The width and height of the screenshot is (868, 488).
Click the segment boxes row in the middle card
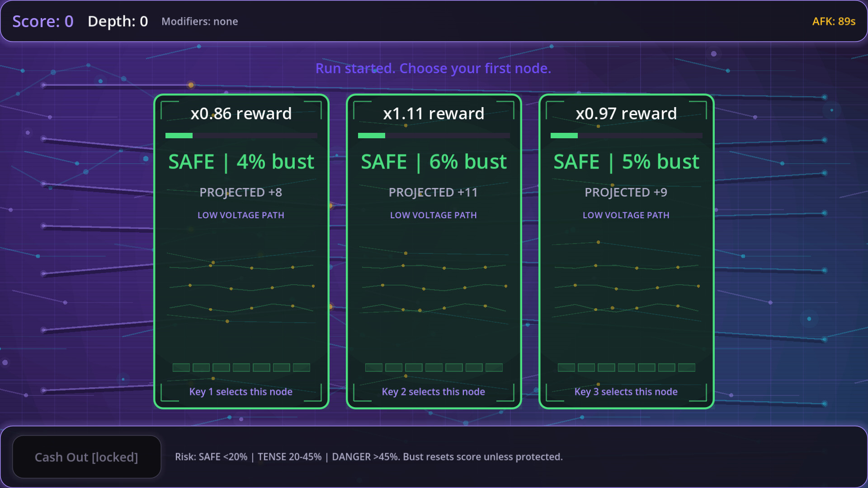point(434,367)
